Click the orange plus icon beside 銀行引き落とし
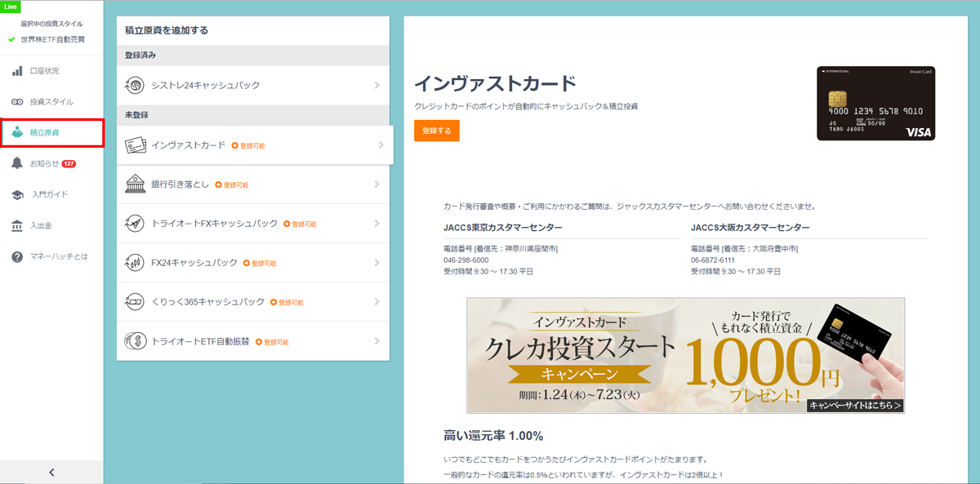The image size is (980, 484). 218,184
